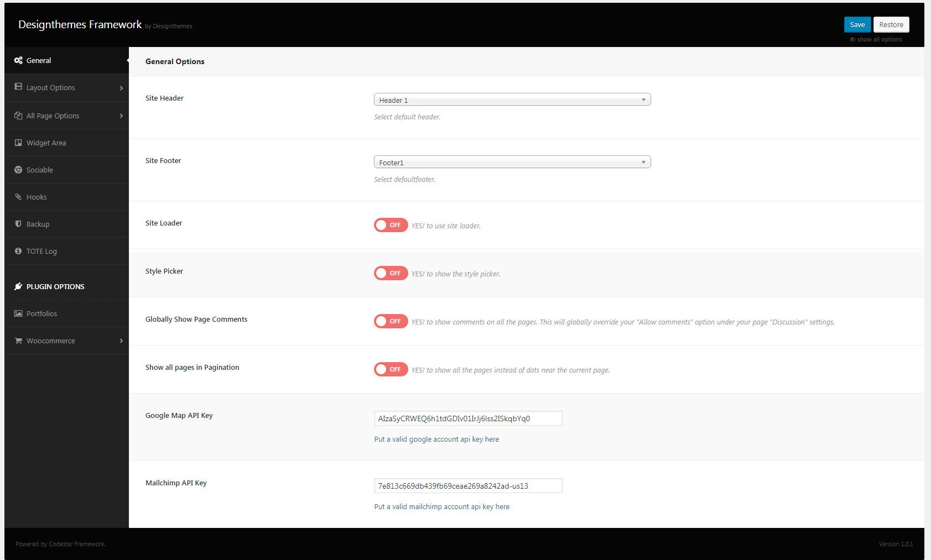The height and width of the screenshot is (560, 931).
Task: Expand Woocommerce chevron arrow
Action: pyautogui.click(x=121, y=341)
